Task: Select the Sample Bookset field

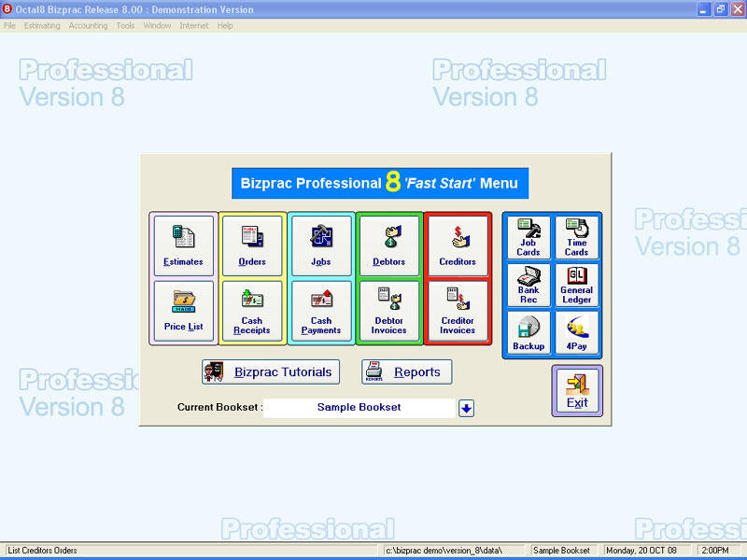Action: pos(359,408)
